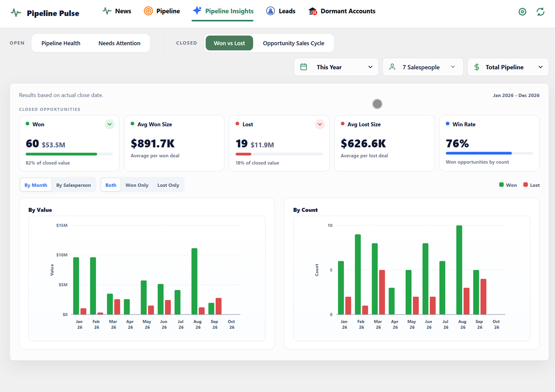
Task: Expand the Lost card red chevron
Action: coord(320,124)
